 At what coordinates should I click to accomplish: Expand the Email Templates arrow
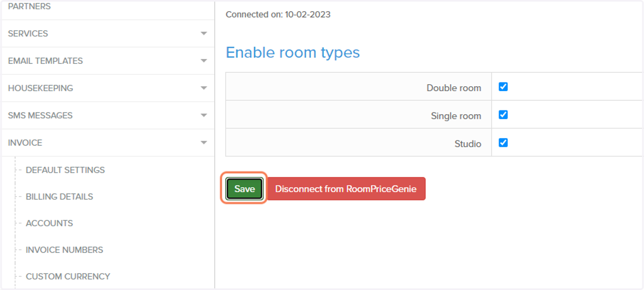click(x=203, y=61)
